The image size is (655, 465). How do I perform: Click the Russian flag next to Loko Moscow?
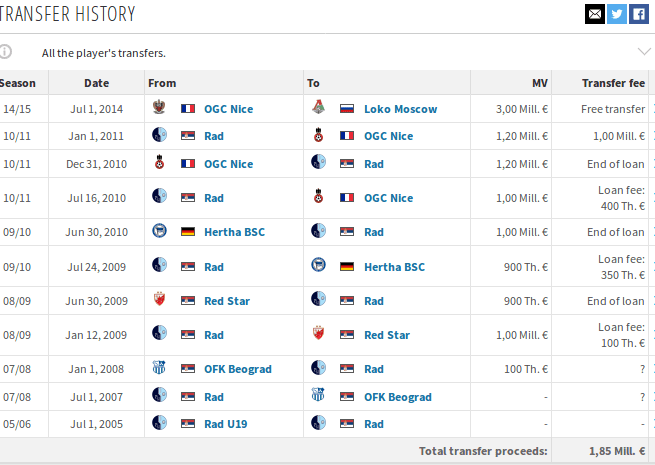pyautogui.click(x=347, y=109)
